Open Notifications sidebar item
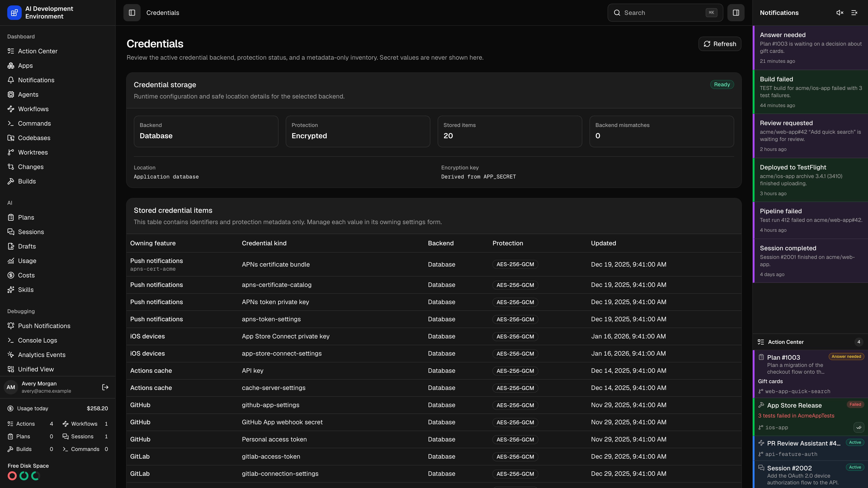Image resolution: width=868 pixels, height=488 pixels. (58, 80)
